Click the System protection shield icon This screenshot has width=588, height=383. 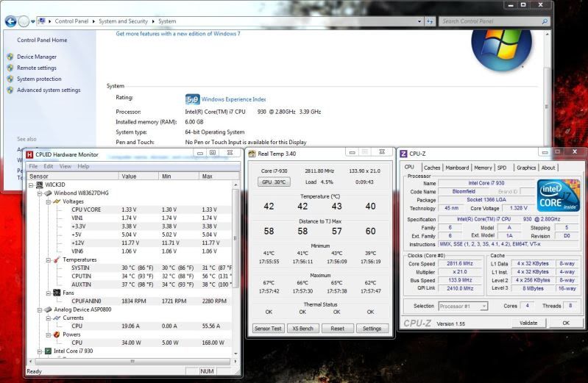pos(10,79)
